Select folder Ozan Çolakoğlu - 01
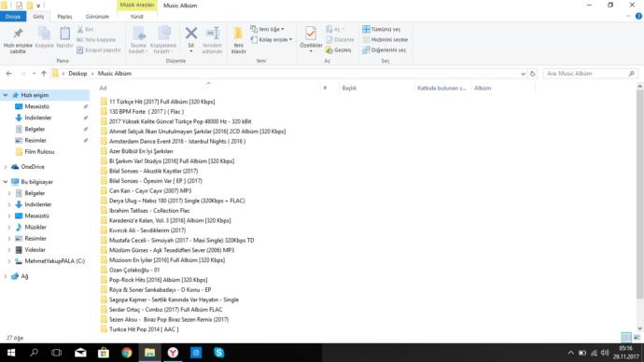 tap(133, 270)
